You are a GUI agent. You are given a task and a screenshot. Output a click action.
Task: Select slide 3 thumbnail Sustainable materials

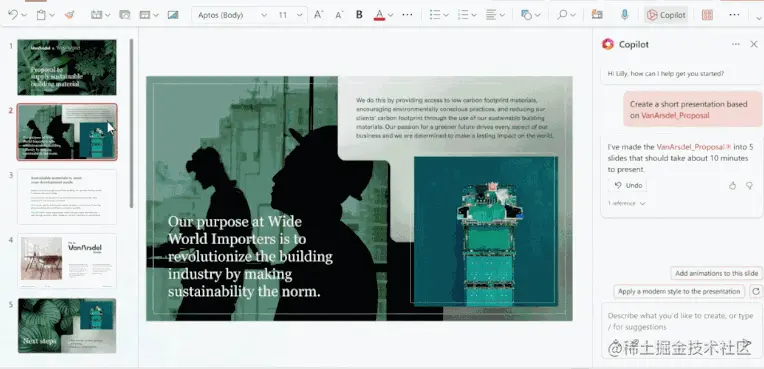pos(67,197)
